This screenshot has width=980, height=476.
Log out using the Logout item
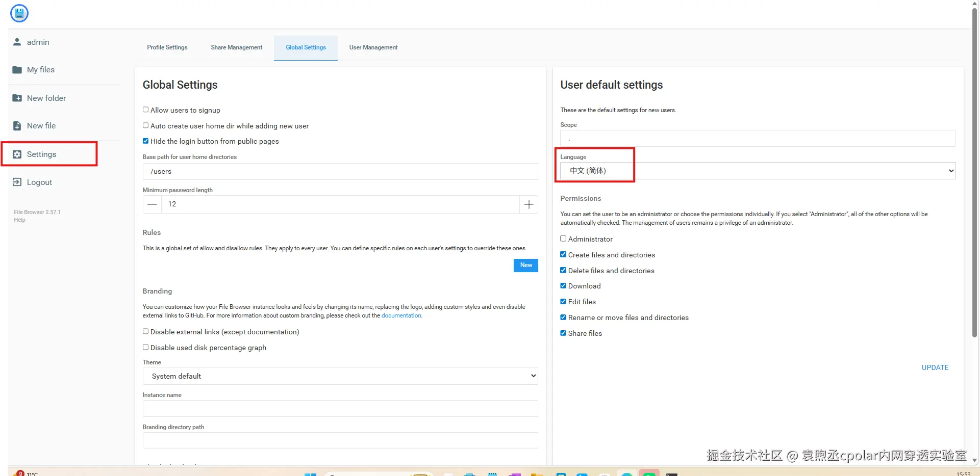(x=33, y=182)
